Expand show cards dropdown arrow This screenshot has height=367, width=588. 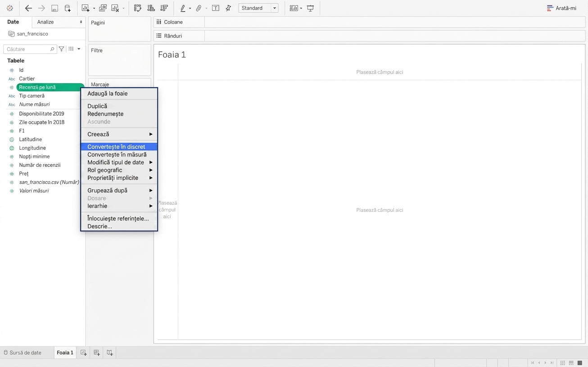(x=301, y=9)
